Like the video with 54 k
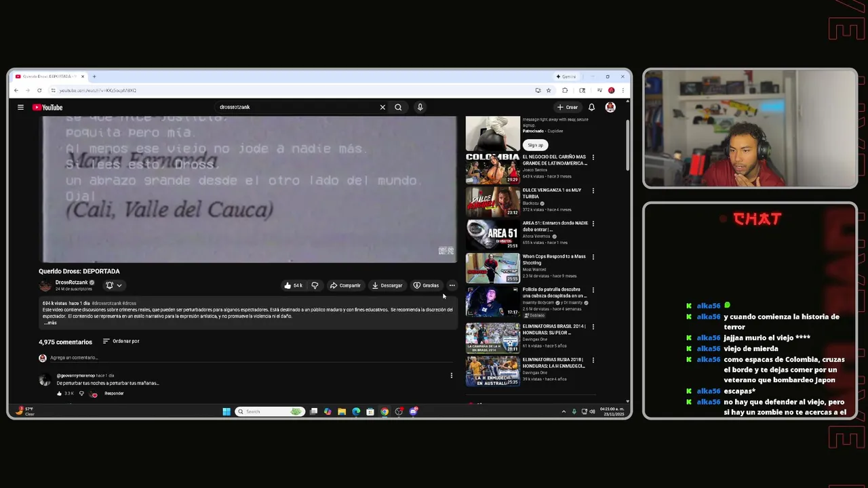This screenshot has width=868, height=488. coord(293,285)
